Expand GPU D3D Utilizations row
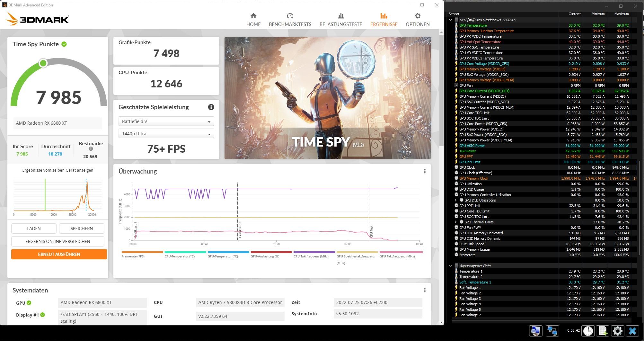644x341 pixels. (x=455, y=200)
